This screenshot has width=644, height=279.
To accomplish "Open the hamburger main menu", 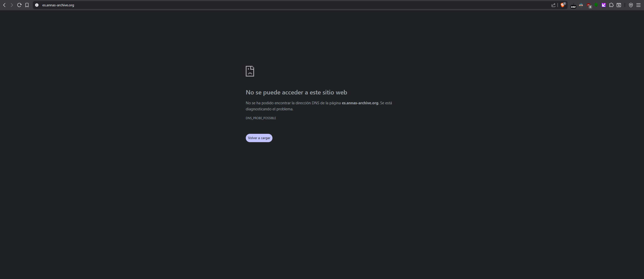I will (x=638, y=5).
